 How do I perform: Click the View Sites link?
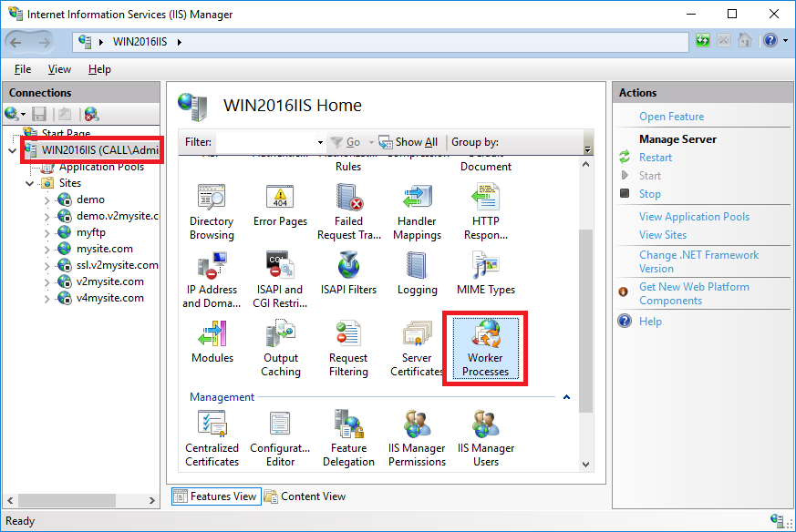(663, 235)
